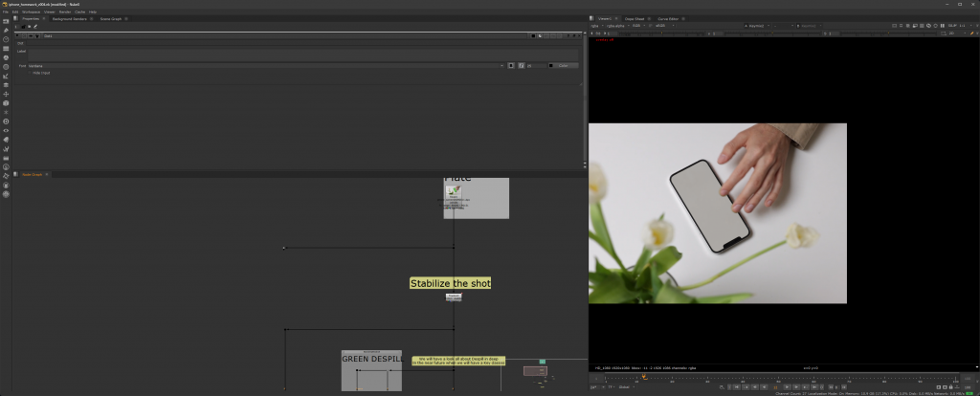Image resolution: width=980 pixels, height=396 pixels.
Task: Open the Help menu
Action: pyautogui.click(x=93, y=11)
